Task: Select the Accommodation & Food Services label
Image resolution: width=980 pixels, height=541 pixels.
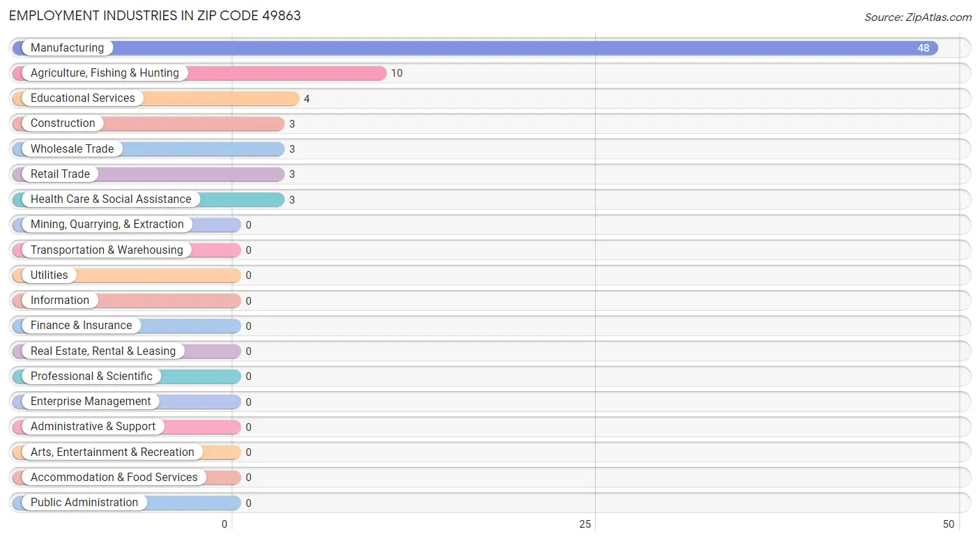Action: tap(114, 477)
